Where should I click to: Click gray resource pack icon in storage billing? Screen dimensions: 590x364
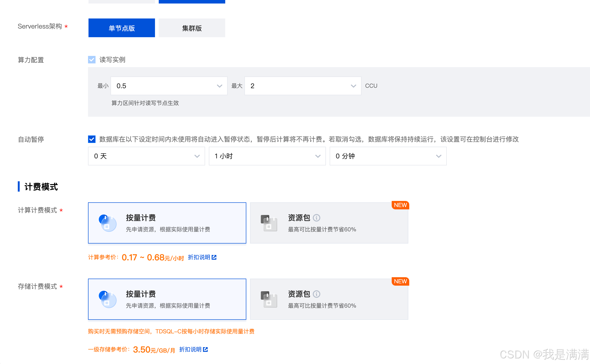(269, 299)
